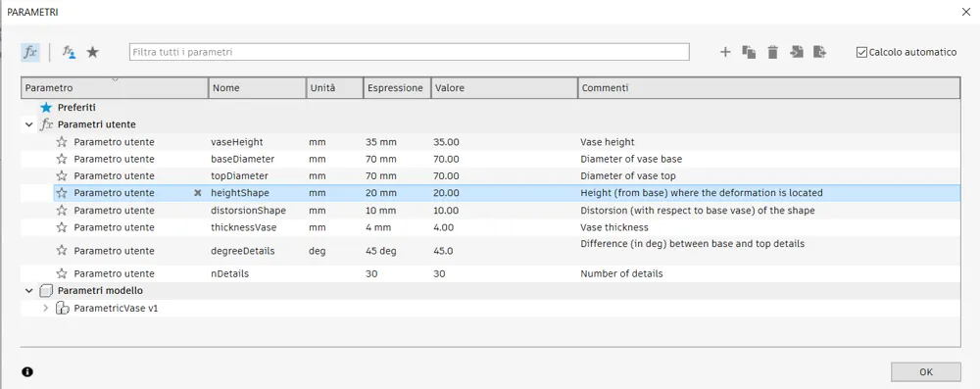Click the Parametri modello cube icon
Image resolution: width=980 pixels, height=389 pixels.
[46, 291]
